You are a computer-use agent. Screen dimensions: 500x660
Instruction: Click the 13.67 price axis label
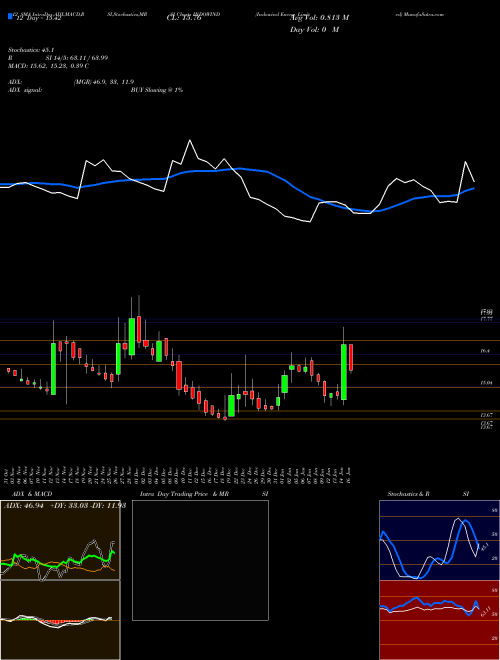486,415
